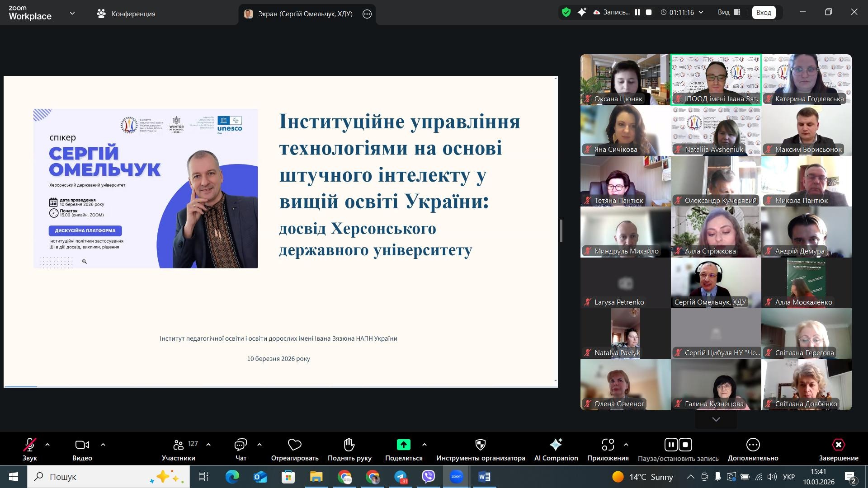
Task: Select Сергій Омельчук video thumbnail
Action: tap(716, 283)
